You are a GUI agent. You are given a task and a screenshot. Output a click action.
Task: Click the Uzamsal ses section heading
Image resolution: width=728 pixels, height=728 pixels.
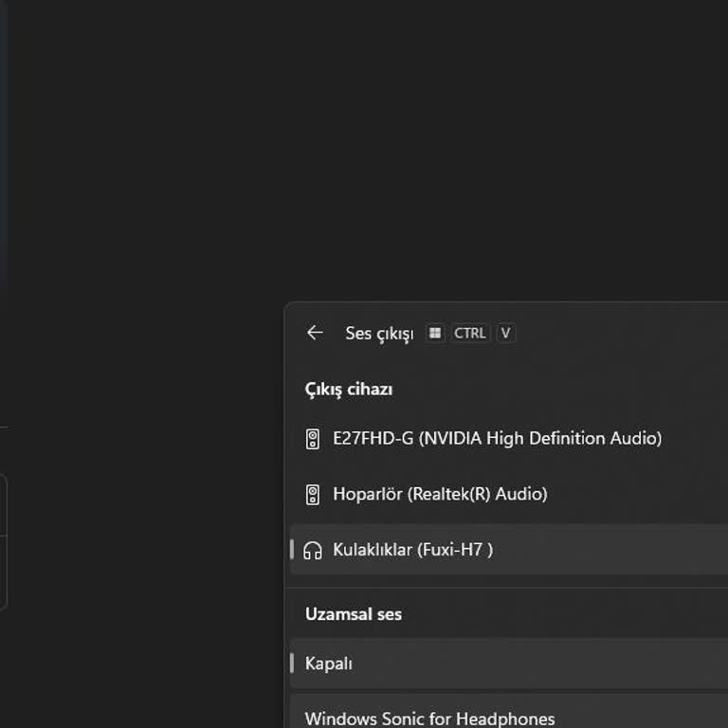(353, 614)
